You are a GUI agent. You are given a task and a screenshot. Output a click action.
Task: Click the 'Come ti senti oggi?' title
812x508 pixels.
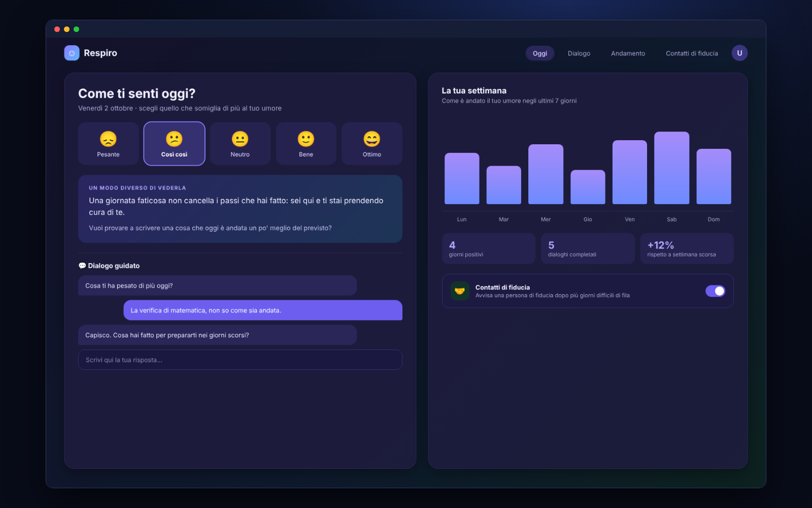pos(137,93)
